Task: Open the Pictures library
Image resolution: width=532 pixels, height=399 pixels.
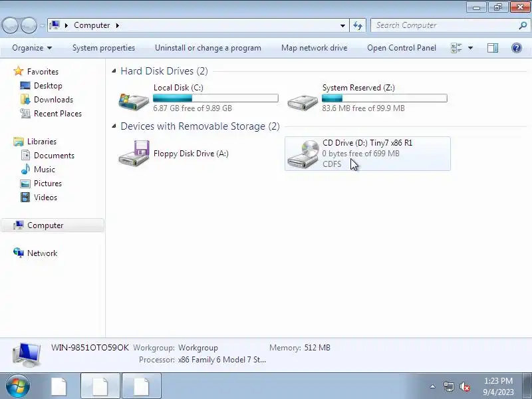Action: click(47, 184)
